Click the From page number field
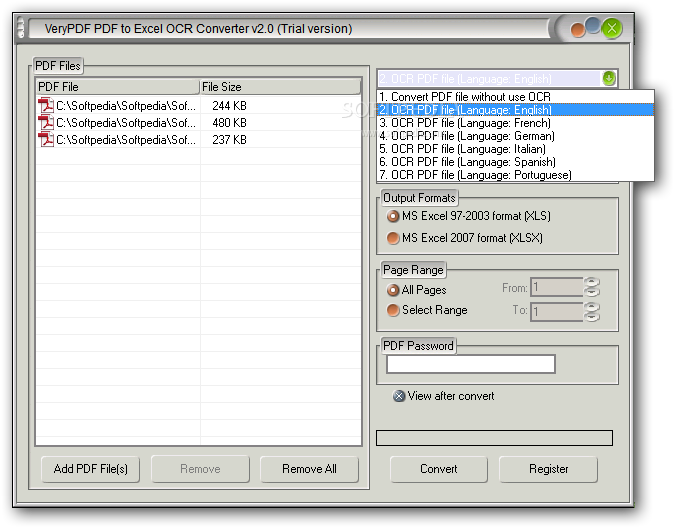675x528 pixels. [x=557, y=287]
